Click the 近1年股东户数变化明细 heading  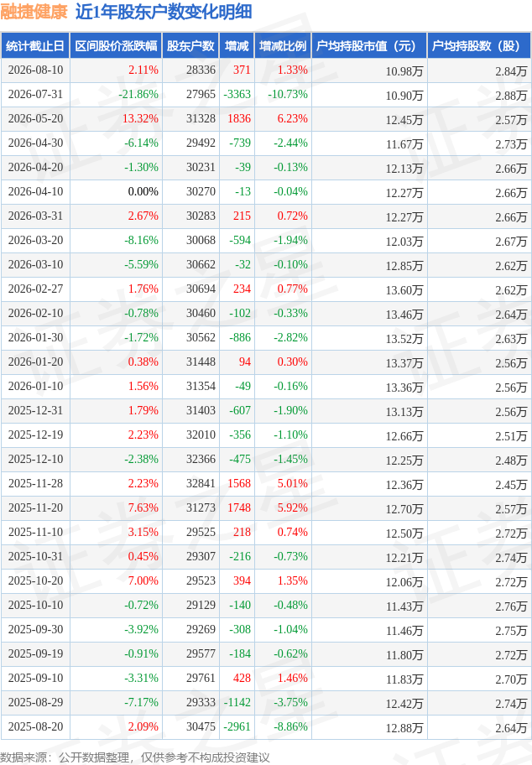pos(164,12)
